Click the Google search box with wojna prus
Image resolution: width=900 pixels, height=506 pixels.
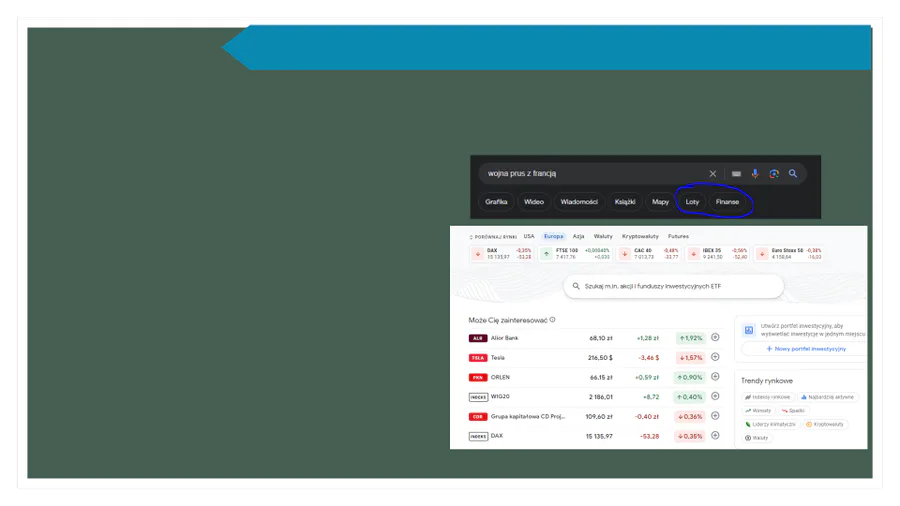tap(590, 174)
